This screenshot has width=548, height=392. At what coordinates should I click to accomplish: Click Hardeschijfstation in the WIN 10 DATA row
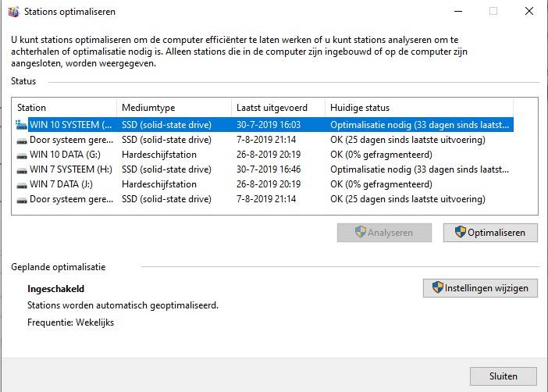click(159, 155)
